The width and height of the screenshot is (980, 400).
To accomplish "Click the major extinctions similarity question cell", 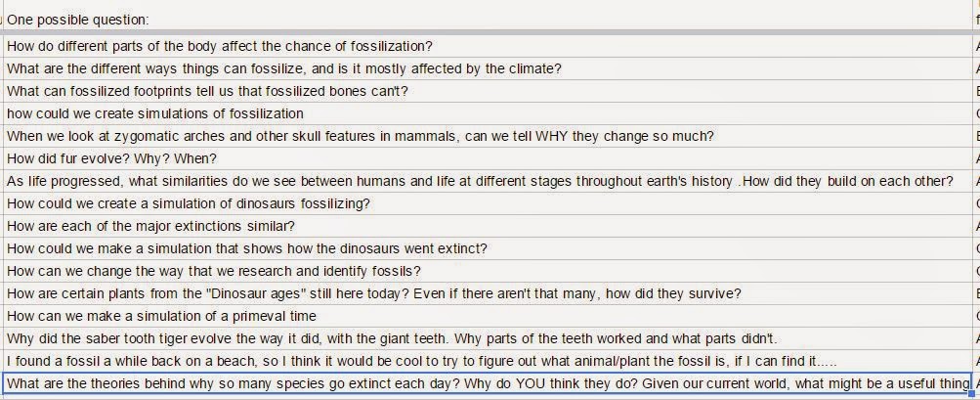I will (489, 227).
